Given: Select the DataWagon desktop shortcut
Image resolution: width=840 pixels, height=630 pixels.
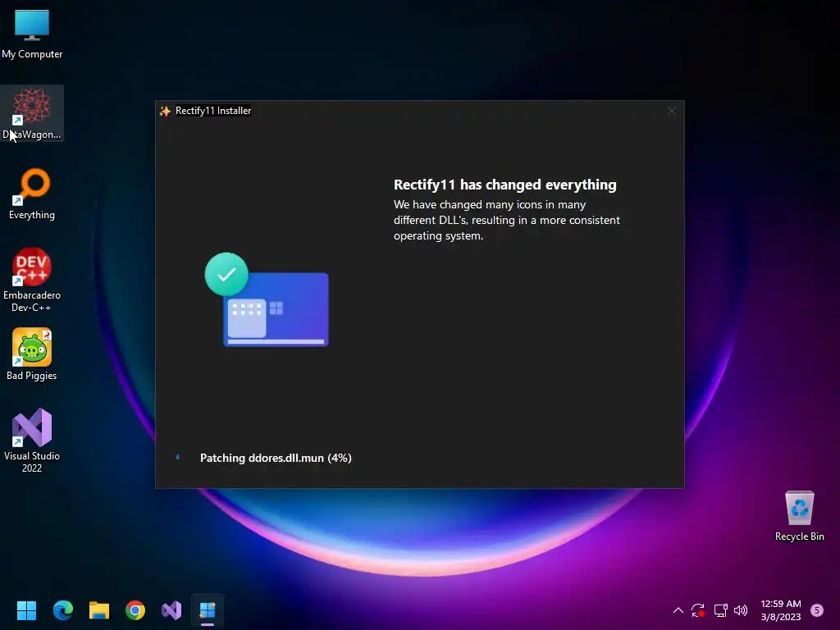Looking at the screenshot, I should pos(32,113).
